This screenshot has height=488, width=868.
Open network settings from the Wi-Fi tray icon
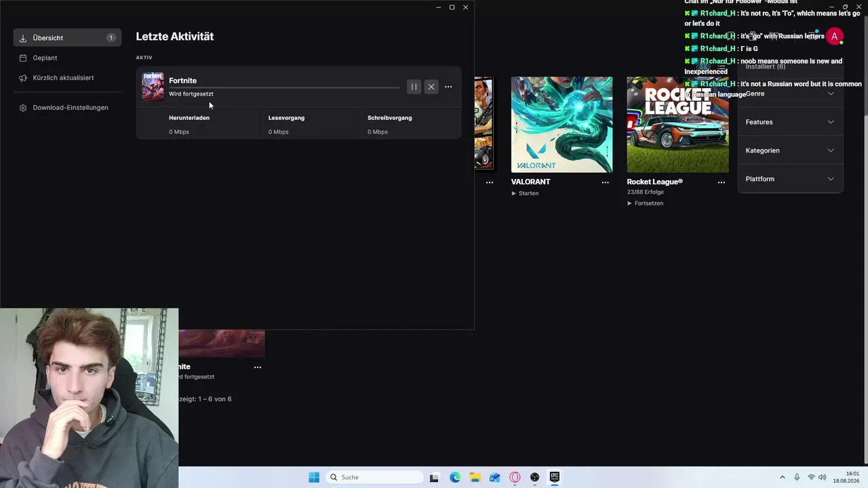[811, 477]
